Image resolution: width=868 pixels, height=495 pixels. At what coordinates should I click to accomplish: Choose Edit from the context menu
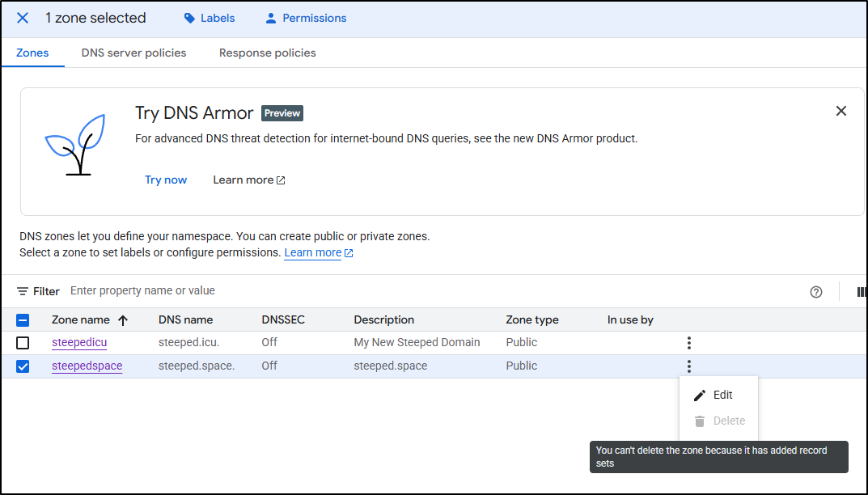point(713,396)
